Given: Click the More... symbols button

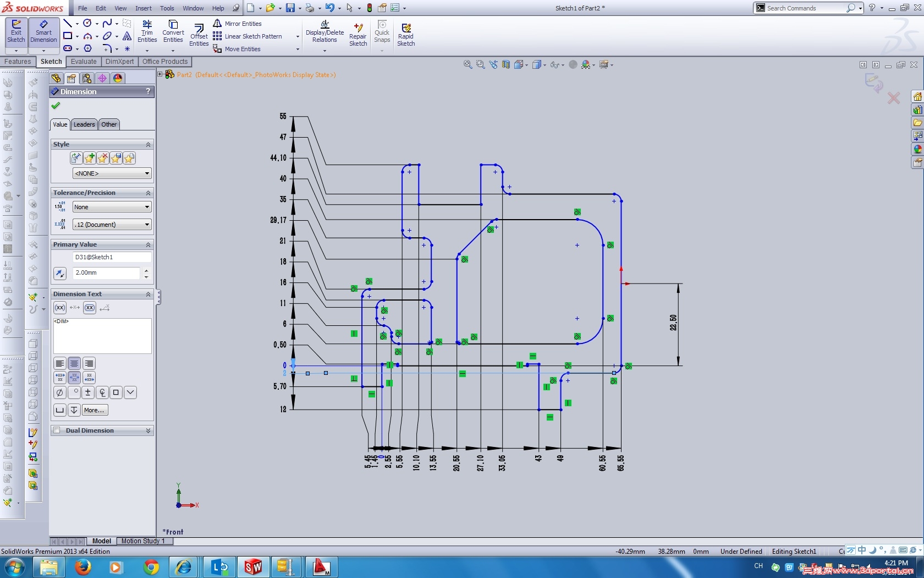Looking at the screenshot, I should [95, 410].
